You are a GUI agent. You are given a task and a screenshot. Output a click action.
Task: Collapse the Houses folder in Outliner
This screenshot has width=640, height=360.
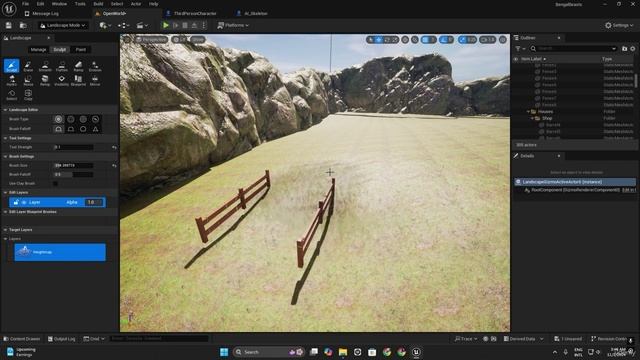point(528,111)
